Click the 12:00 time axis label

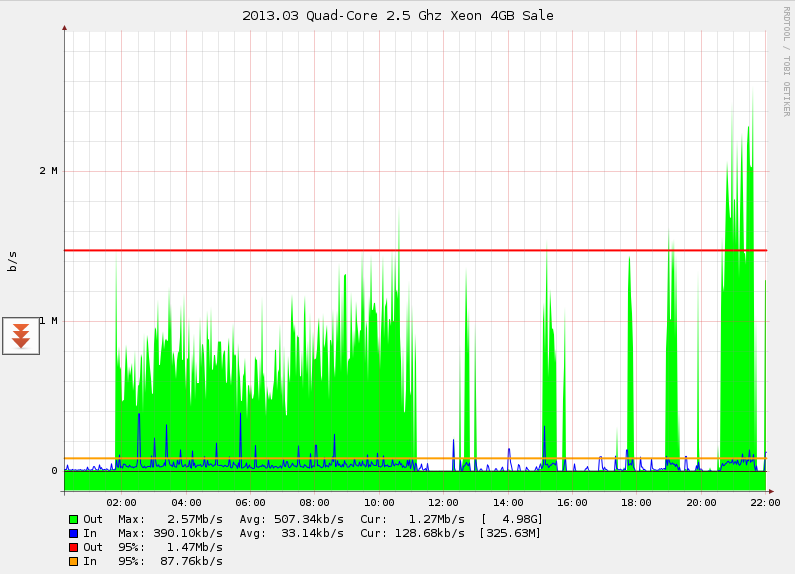pyautogui.click(x=443, y=503)
